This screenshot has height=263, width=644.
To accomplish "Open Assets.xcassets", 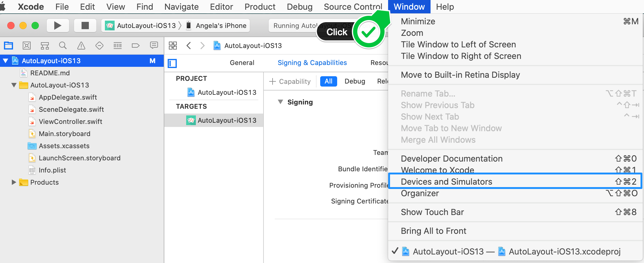I will coord(82,146).
